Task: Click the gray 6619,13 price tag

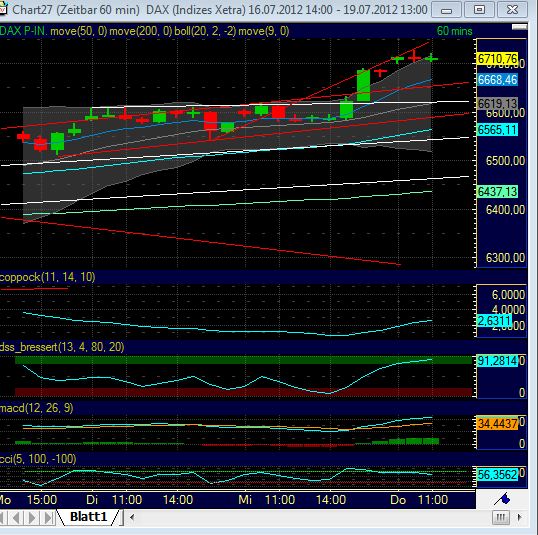Action: click(x=498, y=103)
